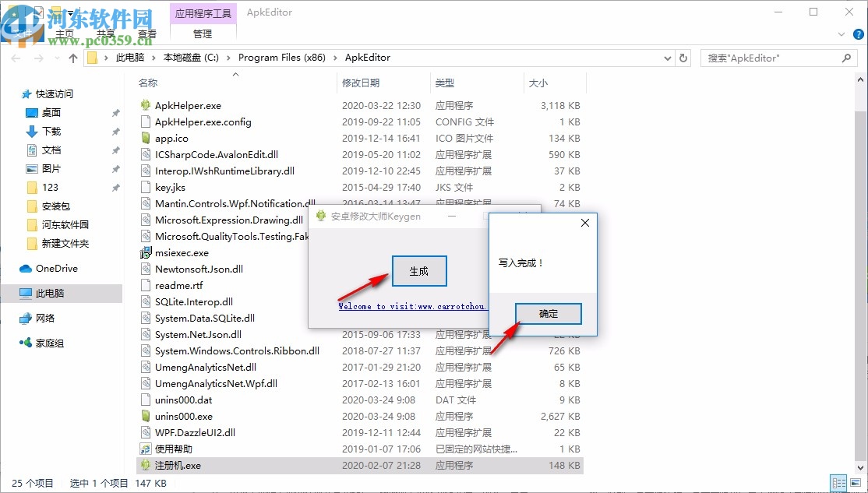Select OneDrive in navigation pane
Image resolution: width=868 pixels, height=493 pixels.
[x=56, y=269]
